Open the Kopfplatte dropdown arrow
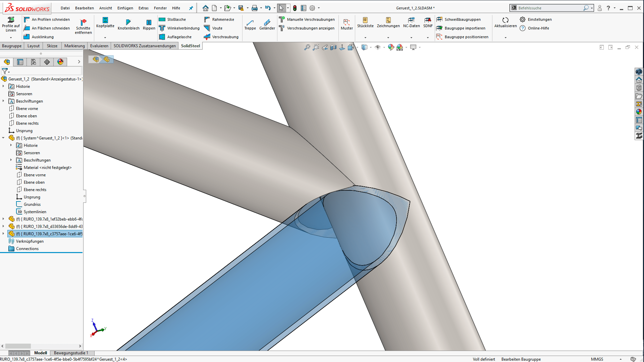This screenshot has height=362, width=644. (x=105, y=38)
